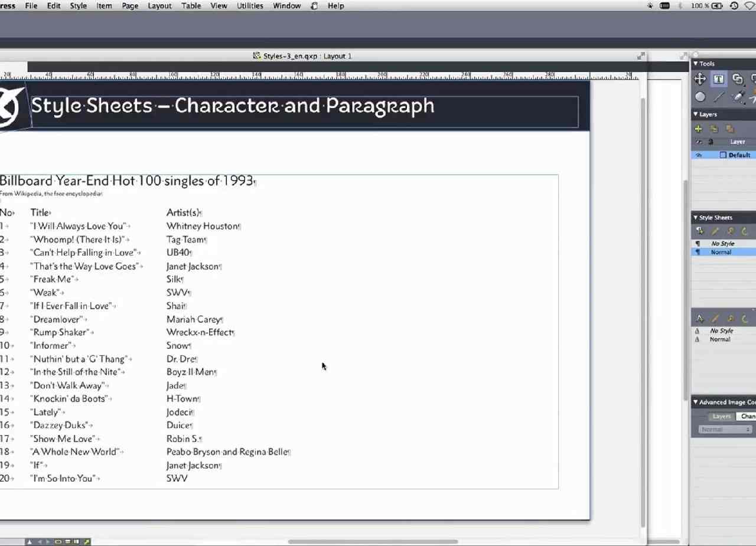This screenshot has width=756, height=546.
Task: Open the Table menu
Action: [x=191, y=6]
